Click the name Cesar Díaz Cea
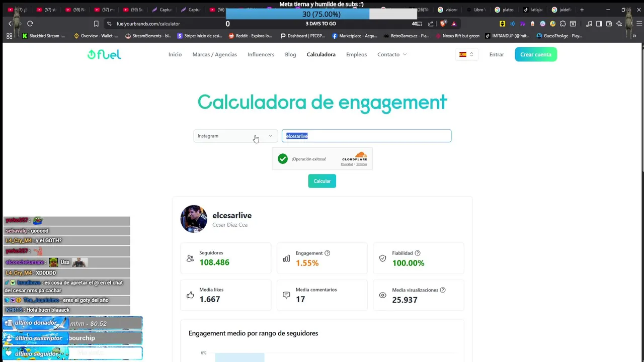Image resolution: width=644 pixels, height=362 pixels. click(230, 225)
